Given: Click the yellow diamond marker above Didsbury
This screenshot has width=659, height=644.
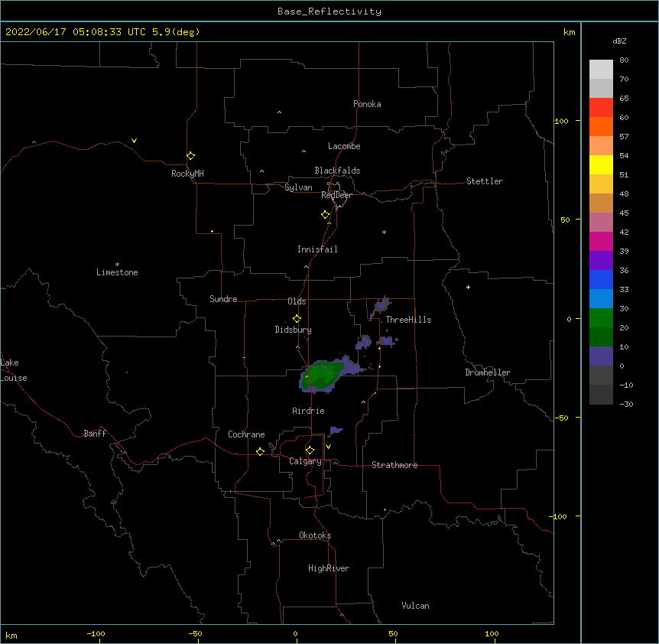Looking at the screenshot, I should (x=297, y=319).
